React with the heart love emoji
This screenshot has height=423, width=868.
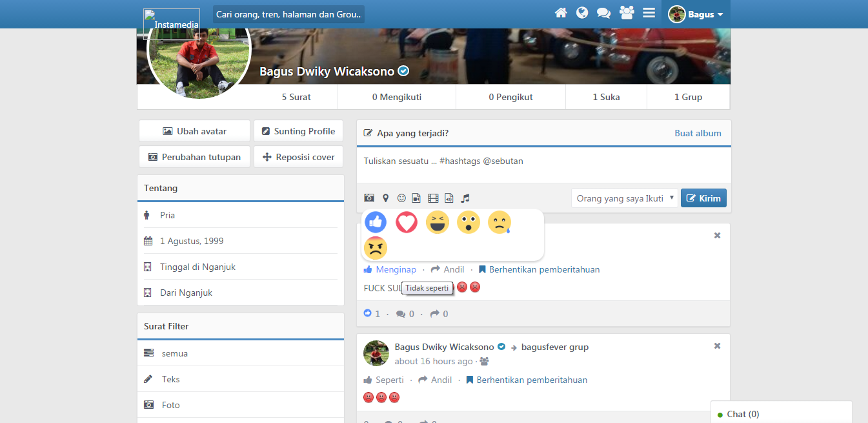pos(407,223)
